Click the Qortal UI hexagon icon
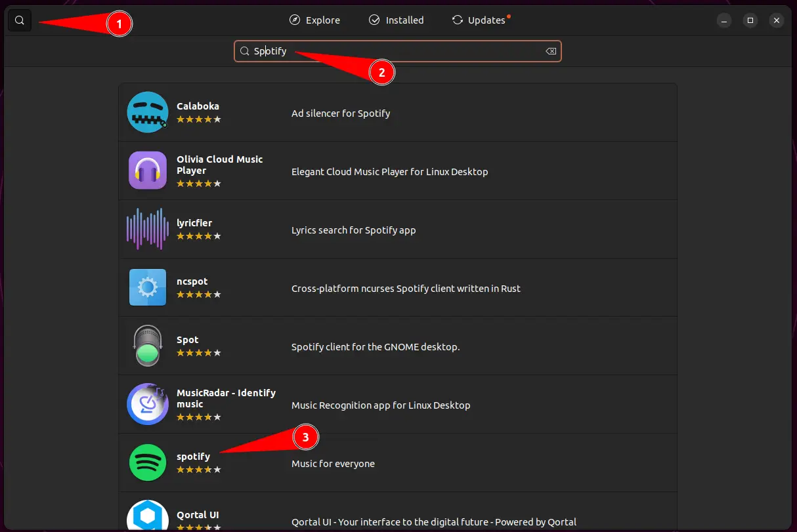This screenshot has width=797, height=532. [x=148, y=516]
